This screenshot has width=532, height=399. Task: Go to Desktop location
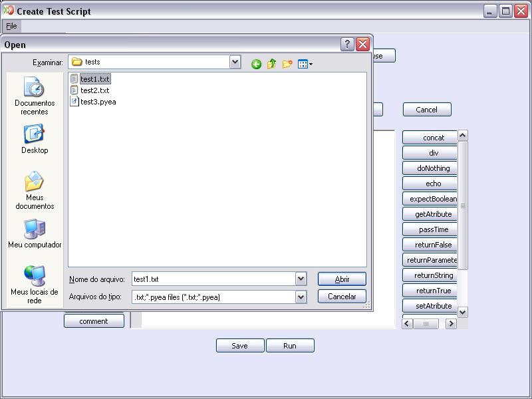35,140
